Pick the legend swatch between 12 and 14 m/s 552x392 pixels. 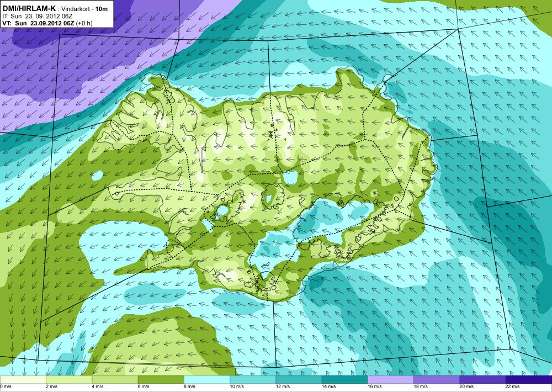(299, 380)
